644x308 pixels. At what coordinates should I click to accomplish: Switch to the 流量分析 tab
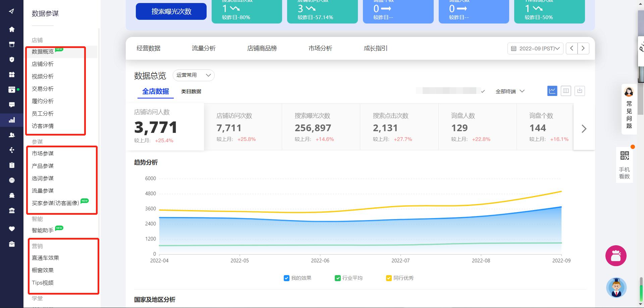[204, 48]
